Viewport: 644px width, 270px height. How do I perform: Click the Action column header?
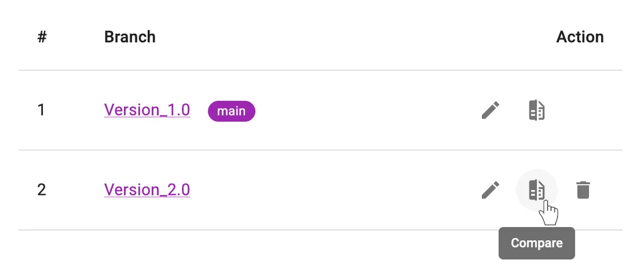point(580,37)
